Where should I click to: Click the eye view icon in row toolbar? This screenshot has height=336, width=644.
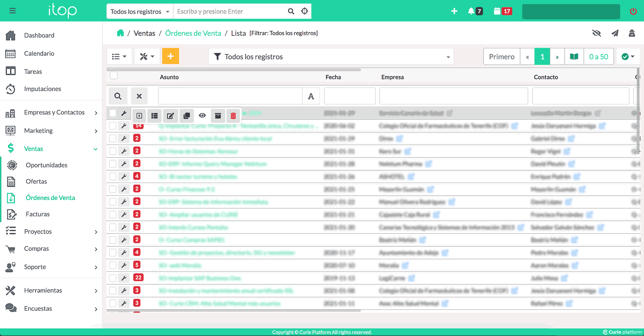pos(202,115)
